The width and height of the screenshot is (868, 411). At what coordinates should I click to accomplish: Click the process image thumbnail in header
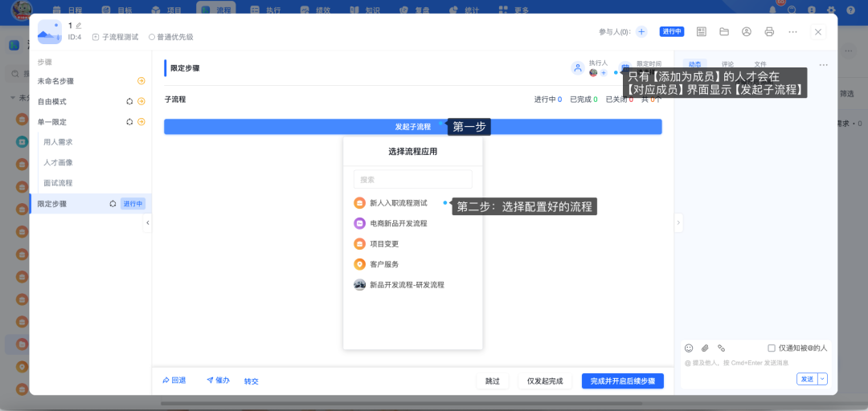pos(50,32)
